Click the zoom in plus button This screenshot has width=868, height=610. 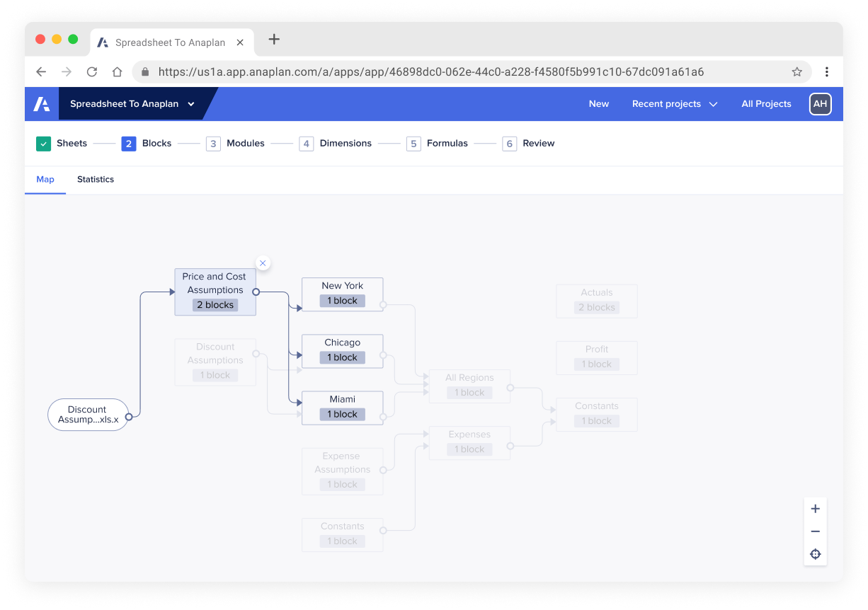click(815, 509)
